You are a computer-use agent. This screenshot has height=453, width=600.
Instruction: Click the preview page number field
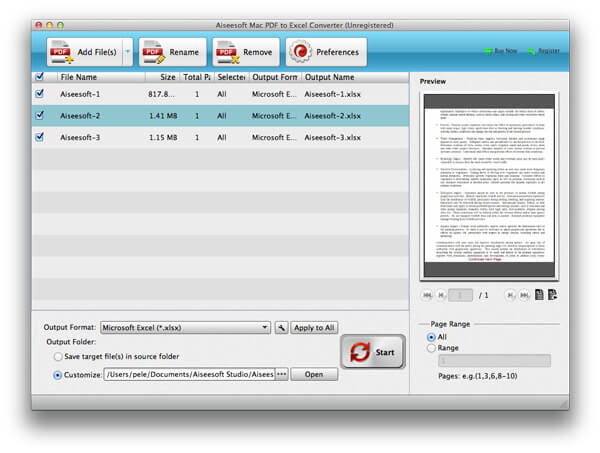point(460,295)
